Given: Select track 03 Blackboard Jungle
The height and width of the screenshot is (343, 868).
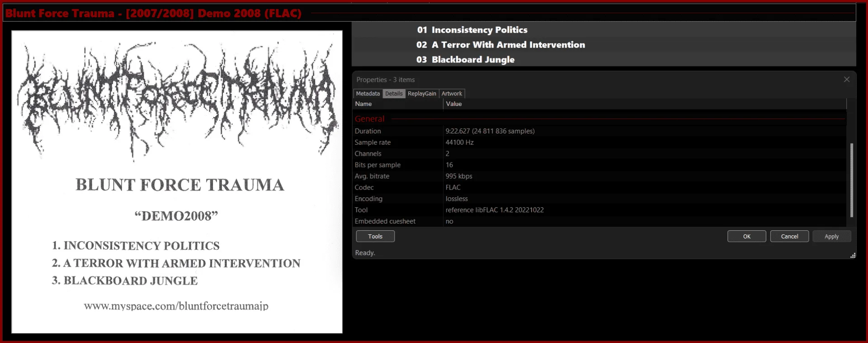Looking at the screenshot, I should click(604, 60).
